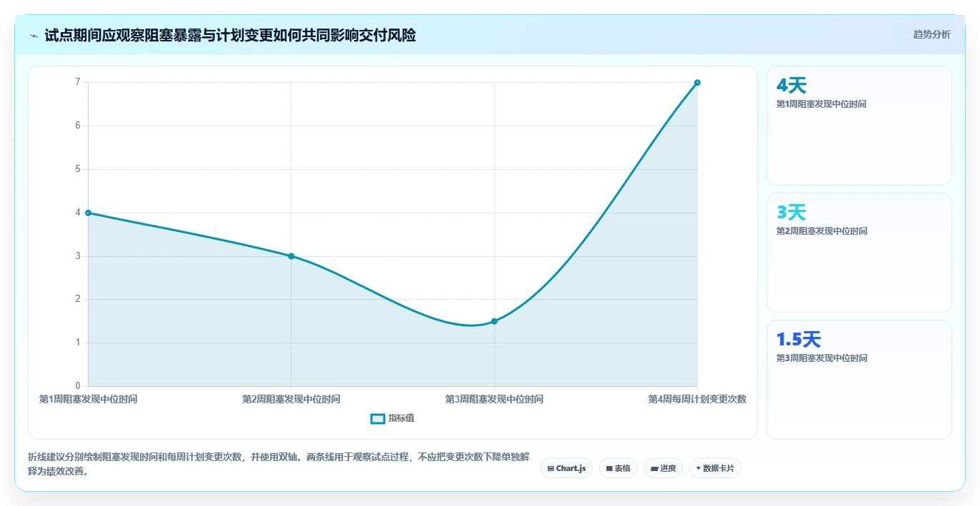The width and height of the screenshot is (980, 506).
Task: Open the 4天 metric card
Action: pos(859,126)
